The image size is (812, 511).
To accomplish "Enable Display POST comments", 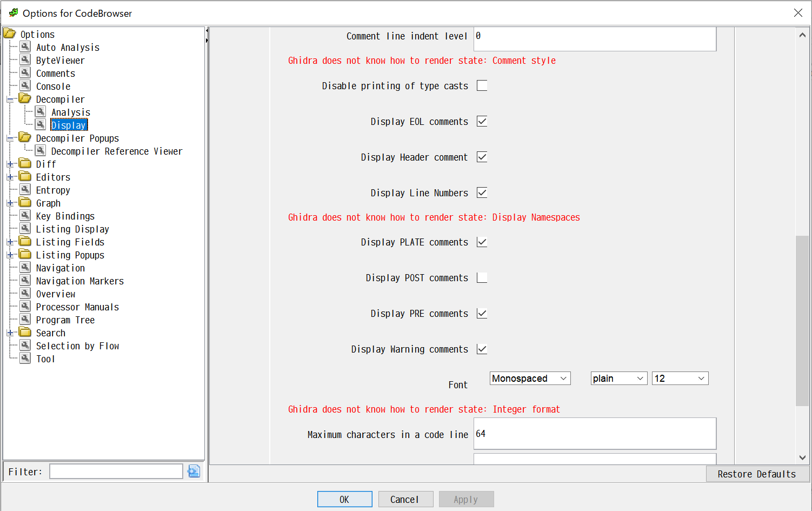I will [482, 277].
